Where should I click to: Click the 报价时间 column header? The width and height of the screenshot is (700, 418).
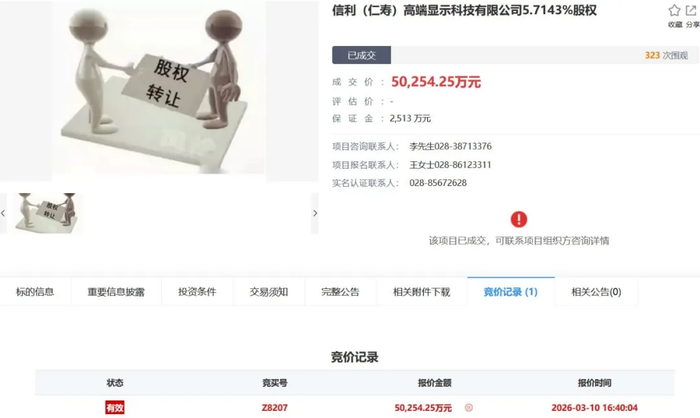coord(595,383)
